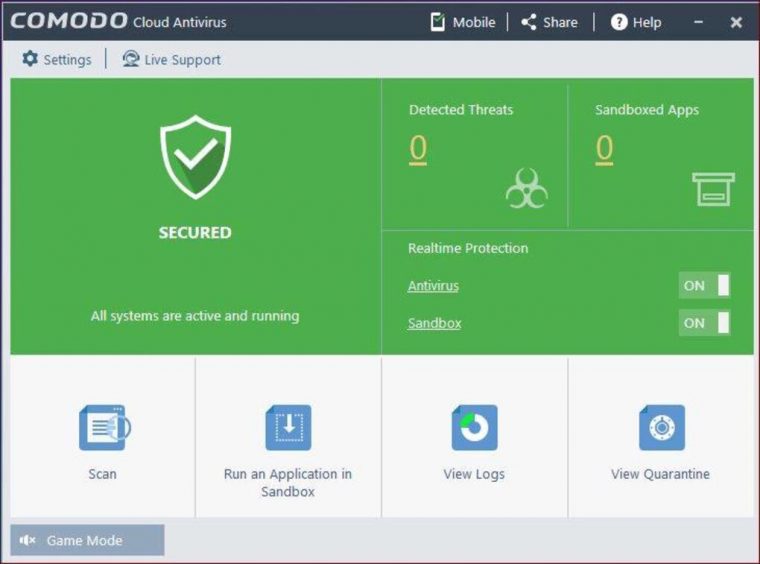The height and width of the screenshot is (564, 760).
Task: Open Settings via the gear icon
Action: point(30,59)
